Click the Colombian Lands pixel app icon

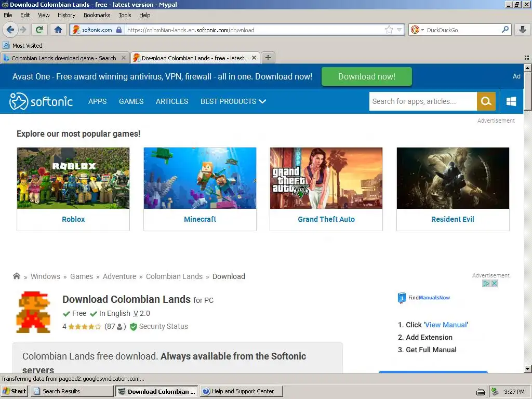(33, 312)
